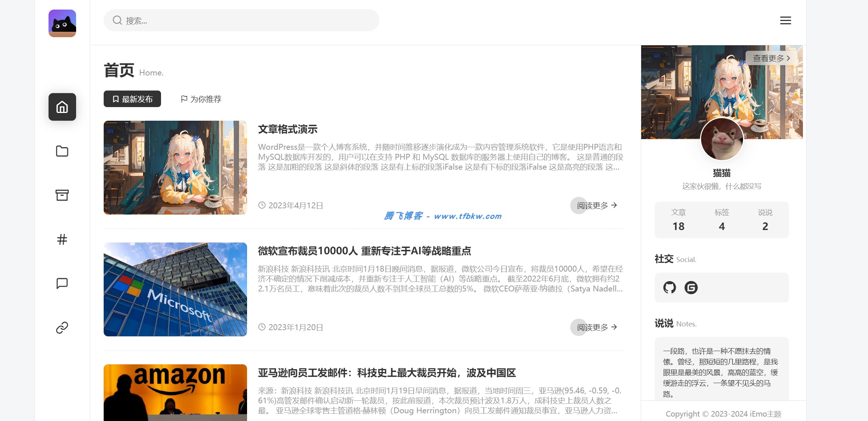Click the search magnifier icon
868x421 pixels.
[117, 20]
